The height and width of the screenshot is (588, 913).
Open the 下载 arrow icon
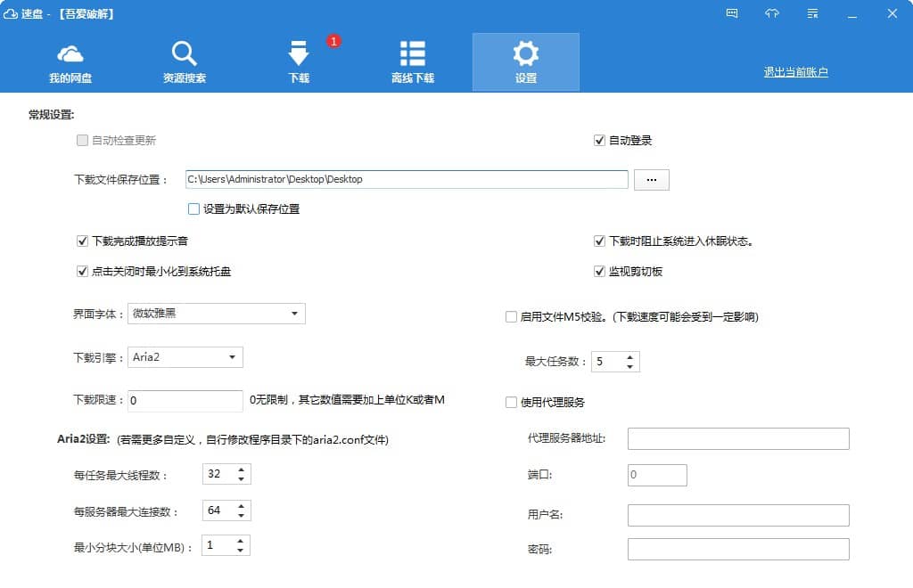coord(299,53)
